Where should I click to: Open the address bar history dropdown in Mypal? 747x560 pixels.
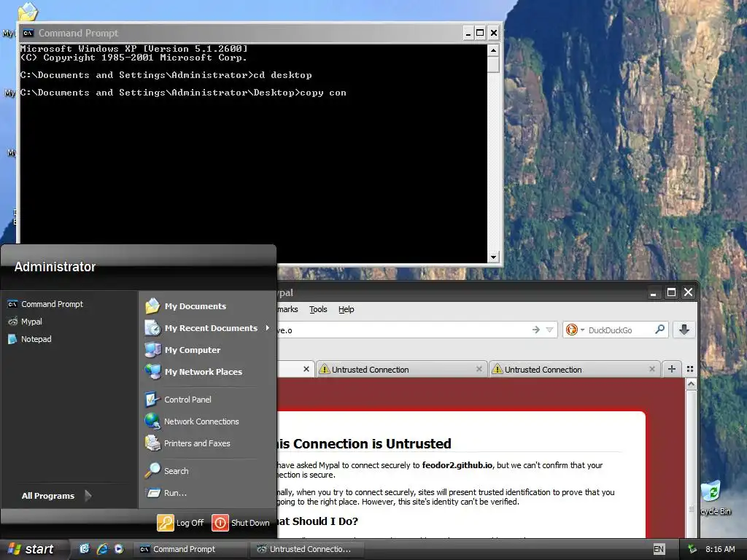(549, 330)
